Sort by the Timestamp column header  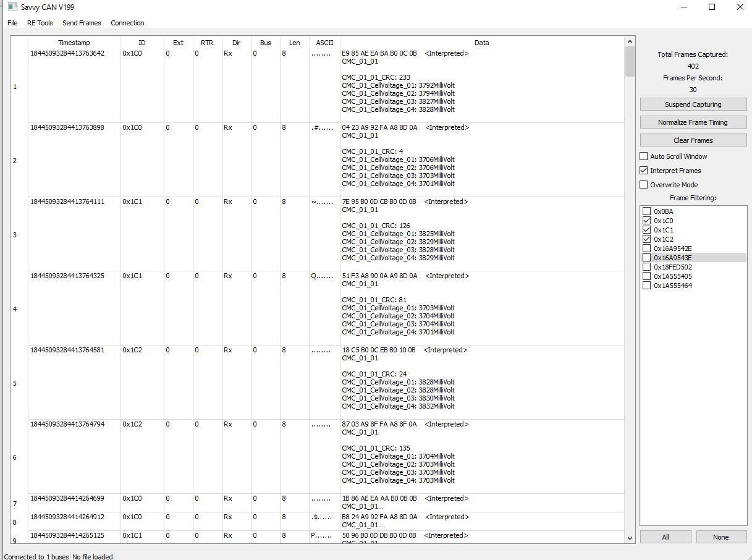click(x=74, y=43)
